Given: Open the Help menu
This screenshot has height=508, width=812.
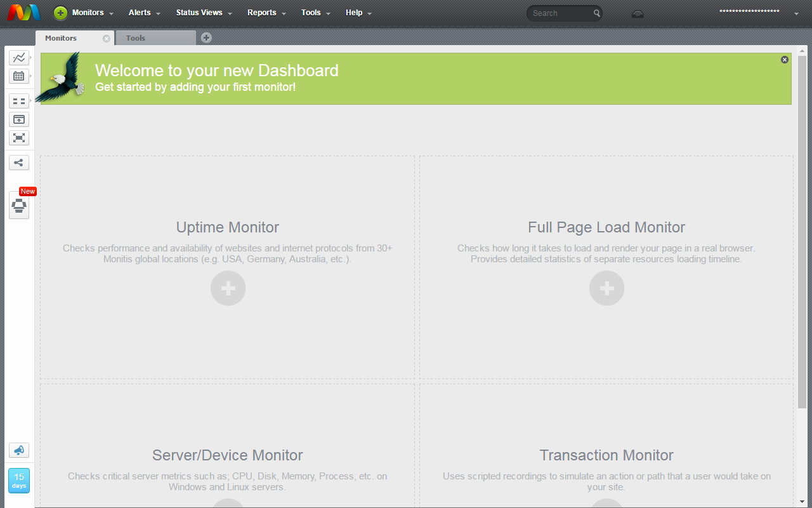Looking at the screenshot, I should pyautogui.click(x=359, y=13).
